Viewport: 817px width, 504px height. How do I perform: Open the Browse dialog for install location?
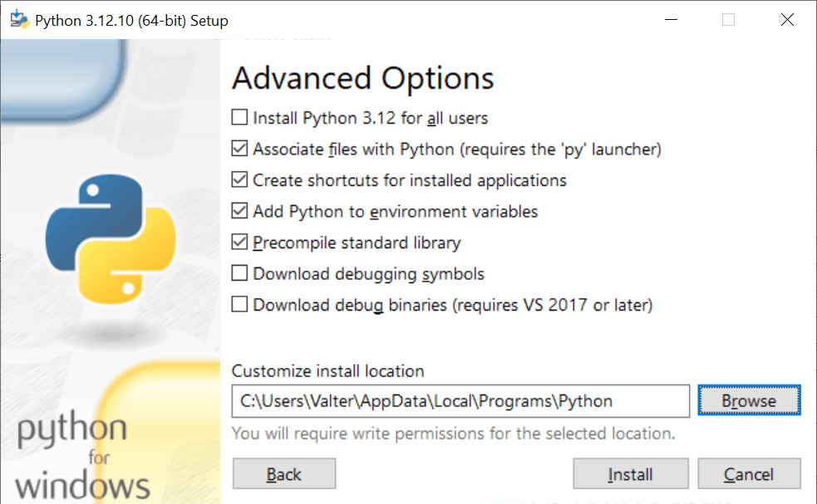748,400
